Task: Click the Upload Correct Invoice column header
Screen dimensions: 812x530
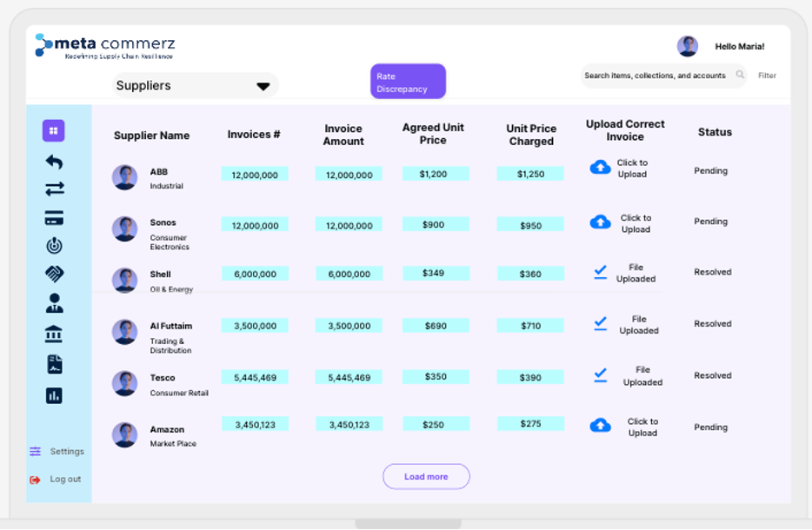Action: [x=625, y=130]
